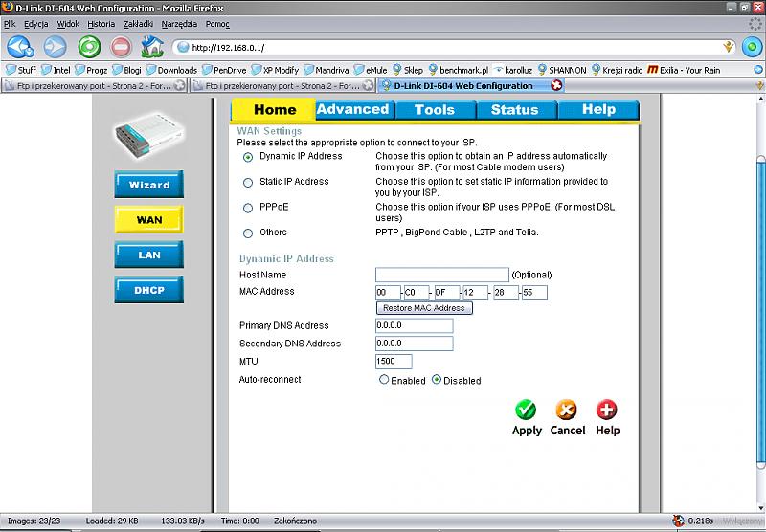766x532 pixels.
Task: Select the Static IP Address radio button
Action: pyautogui.click(x=248, y=183)
